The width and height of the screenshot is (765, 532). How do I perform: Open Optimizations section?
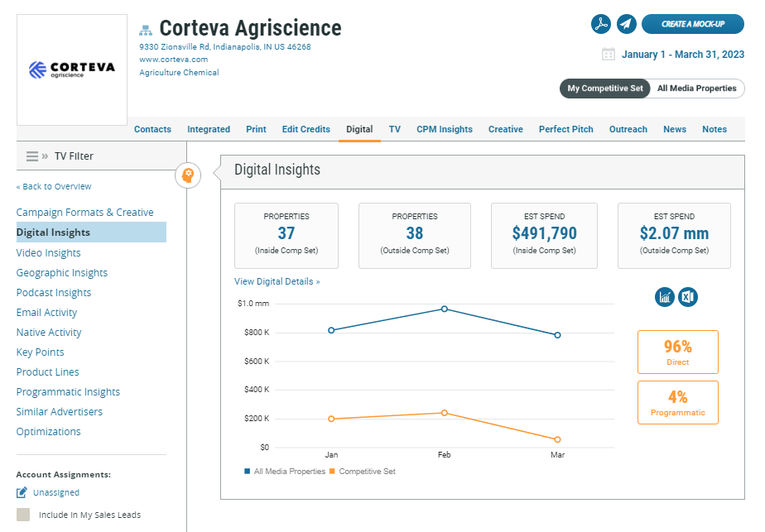[48, 432]
